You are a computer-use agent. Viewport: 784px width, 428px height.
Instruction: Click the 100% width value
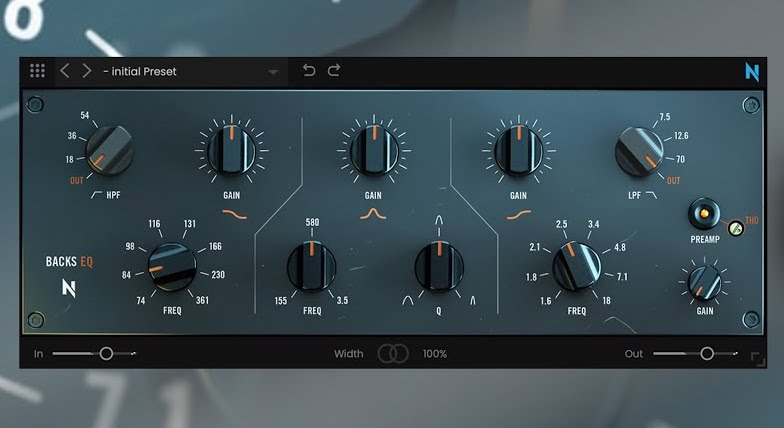[x=434, y=354]
